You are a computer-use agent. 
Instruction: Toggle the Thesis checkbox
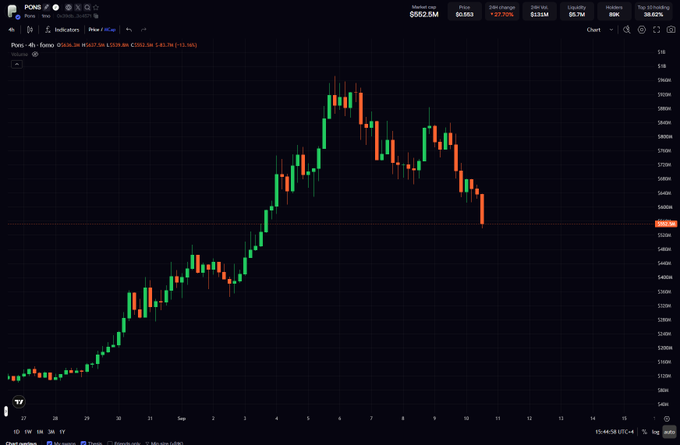coord(83,443)
